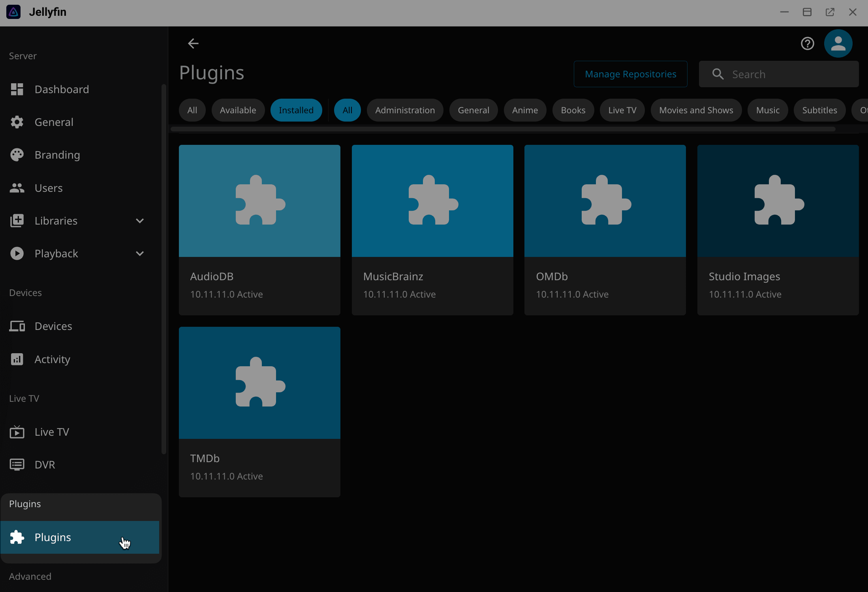Viewport: 868px width, 592px height.
Task: Click Manage Repositories button
Action: pos(631,74)
